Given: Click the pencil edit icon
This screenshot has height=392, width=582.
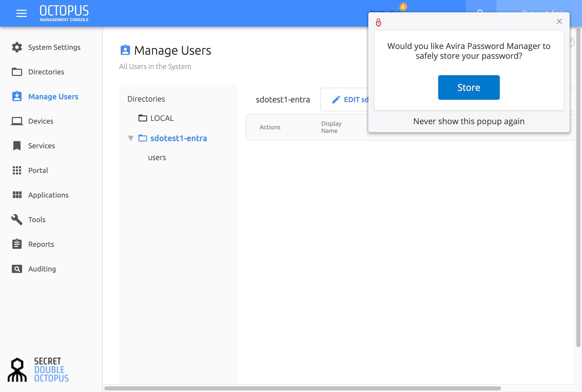Looking at the screenshot, I should coord(336,100).
